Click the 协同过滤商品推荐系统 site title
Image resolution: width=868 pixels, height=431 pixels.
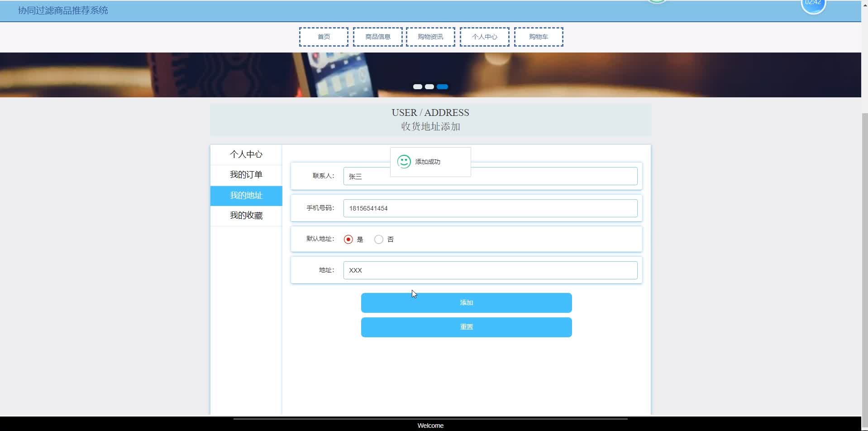click(x=62, y=10)
